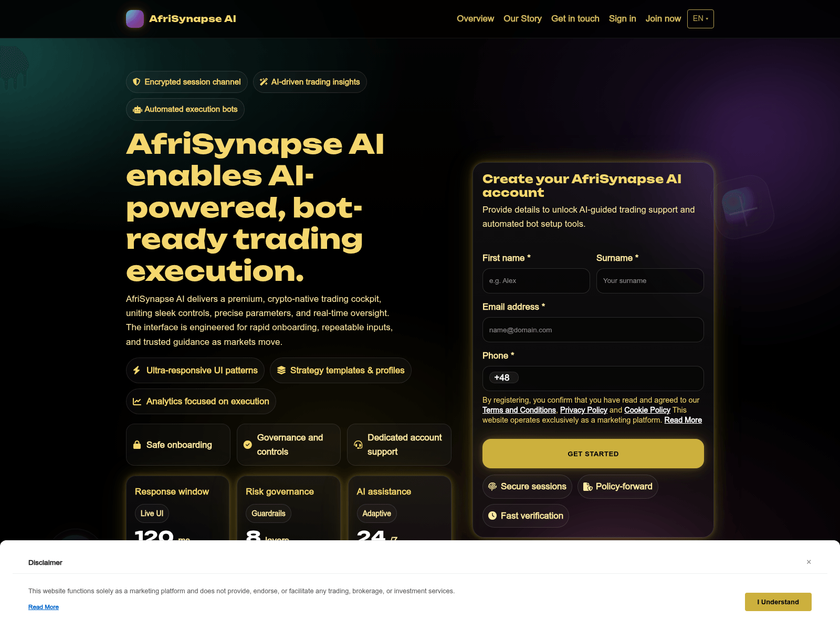Viewport: 840px width, 630px height.
Task: Click the shield icon in Encrypted session channel
Action: tap(136, 82)
